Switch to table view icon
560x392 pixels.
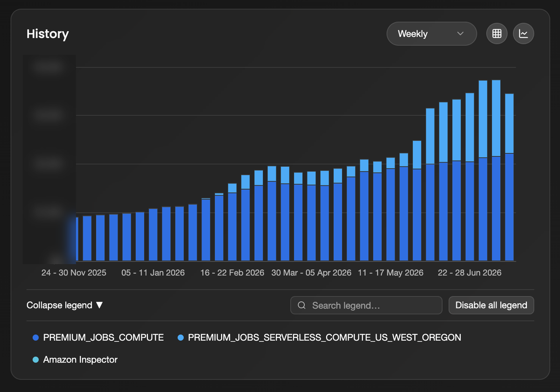[497, 34]
